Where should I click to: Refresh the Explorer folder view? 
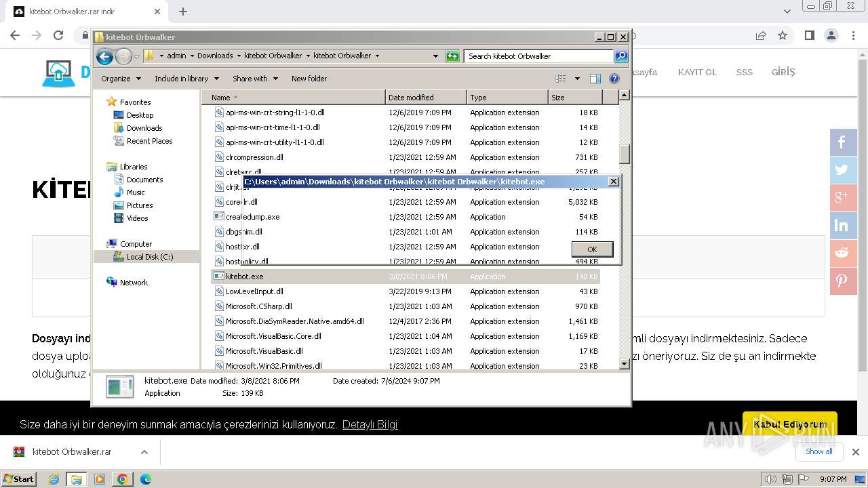452,56
